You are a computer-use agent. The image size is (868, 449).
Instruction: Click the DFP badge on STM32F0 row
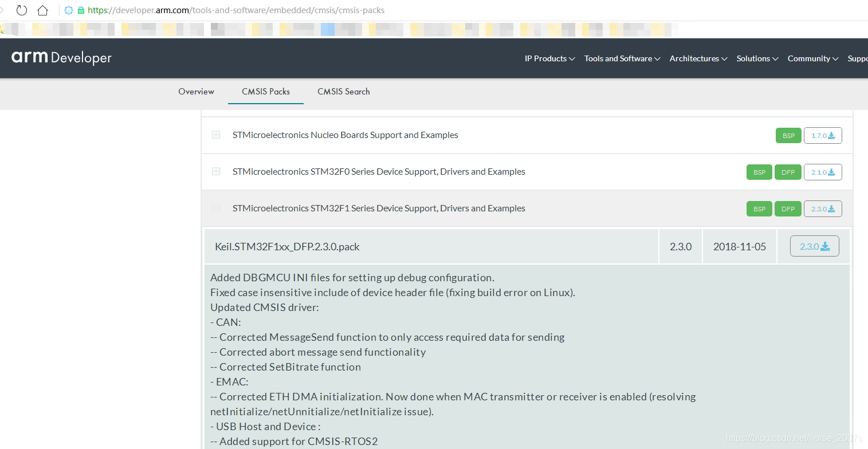pyautogui.click(x=788, y=172)
